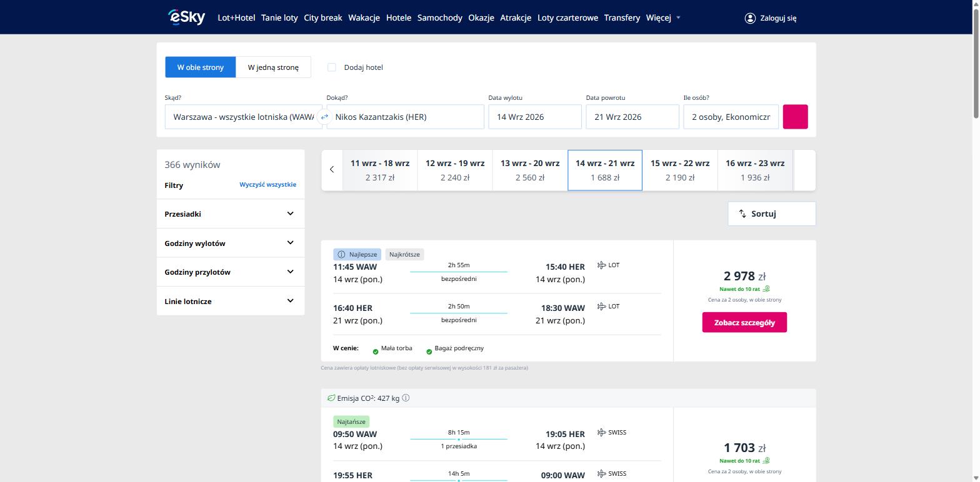This screenshot has height=482, width=980.
Task: Switch to the 16 wrz - 23 wrz dates
Action: coord(755,170)
